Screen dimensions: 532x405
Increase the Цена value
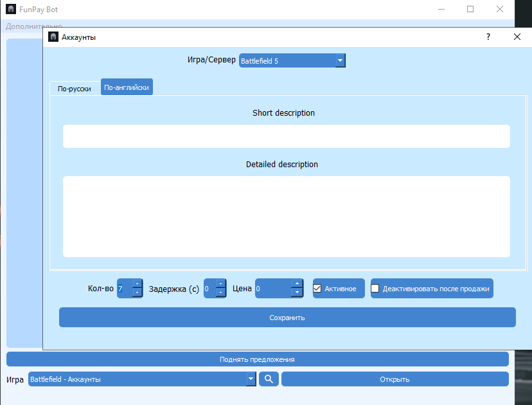click(x=297, y=283)
